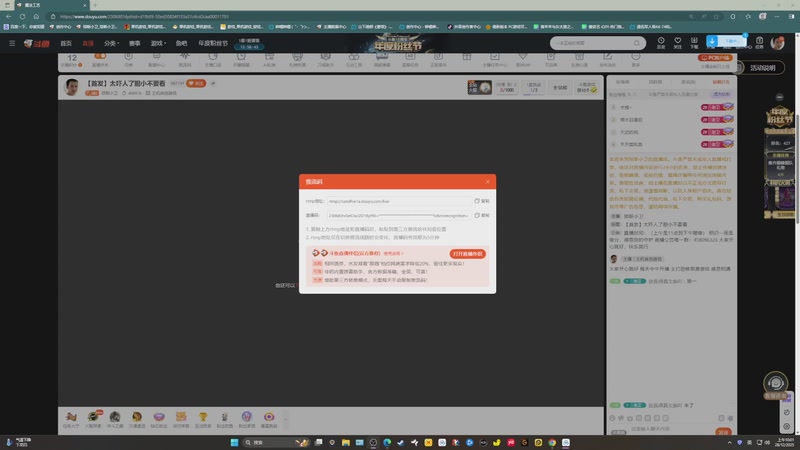Open File Explorer from the taskbar
The height and width of the screenshot is (450, 800).
pyautogui.click(x=346, y=442)
